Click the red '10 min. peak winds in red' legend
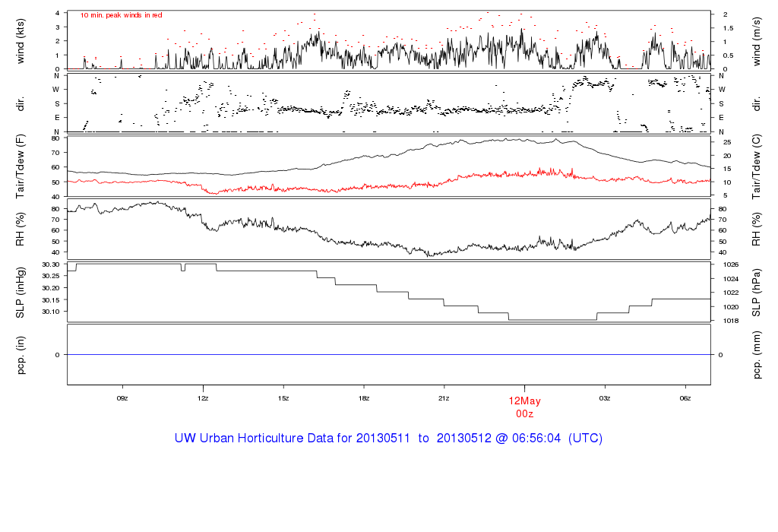Viewport: 778px width, 532px height. click(x=122, y=15)
